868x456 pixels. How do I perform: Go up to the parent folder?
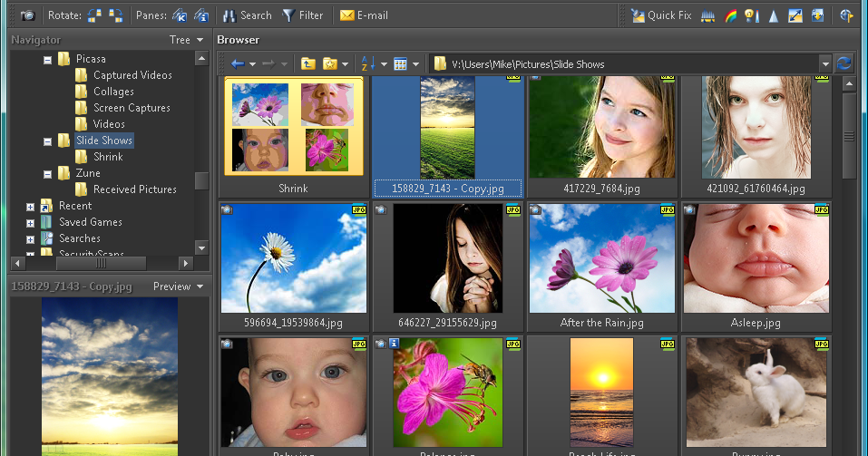pyautogui.click(x=308, y=64)
